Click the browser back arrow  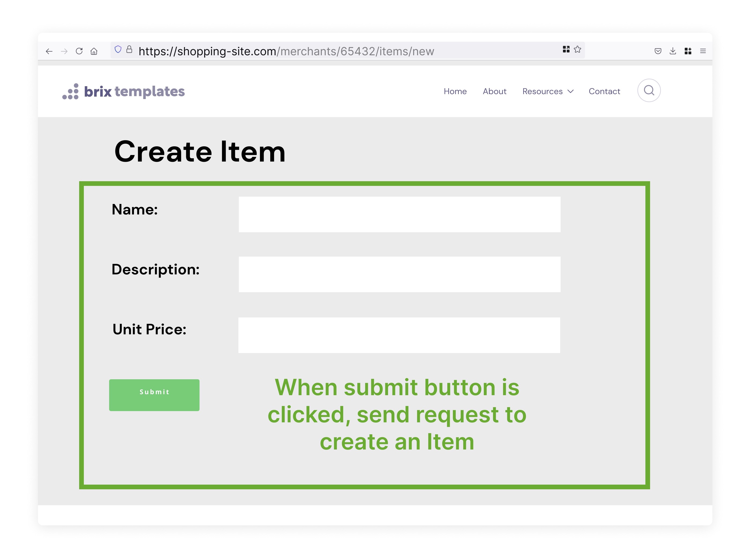(49, 51)
